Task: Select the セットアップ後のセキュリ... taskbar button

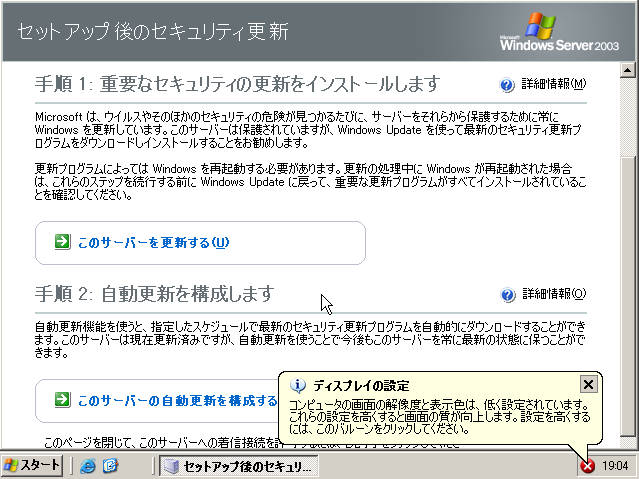Action: click(238, 466)
